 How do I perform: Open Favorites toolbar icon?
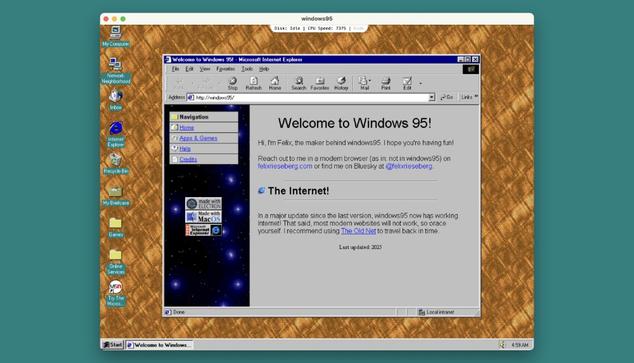pos(319,83)
